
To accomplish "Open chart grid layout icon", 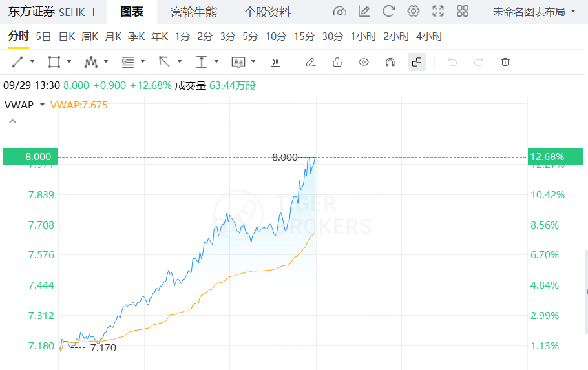I will pyautogui.click(x=463, y=11).
